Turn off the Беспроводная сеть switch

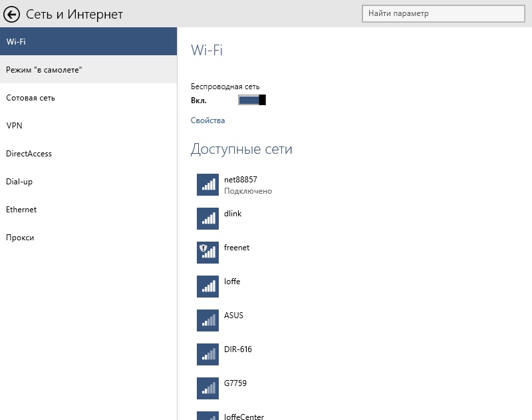252,100
